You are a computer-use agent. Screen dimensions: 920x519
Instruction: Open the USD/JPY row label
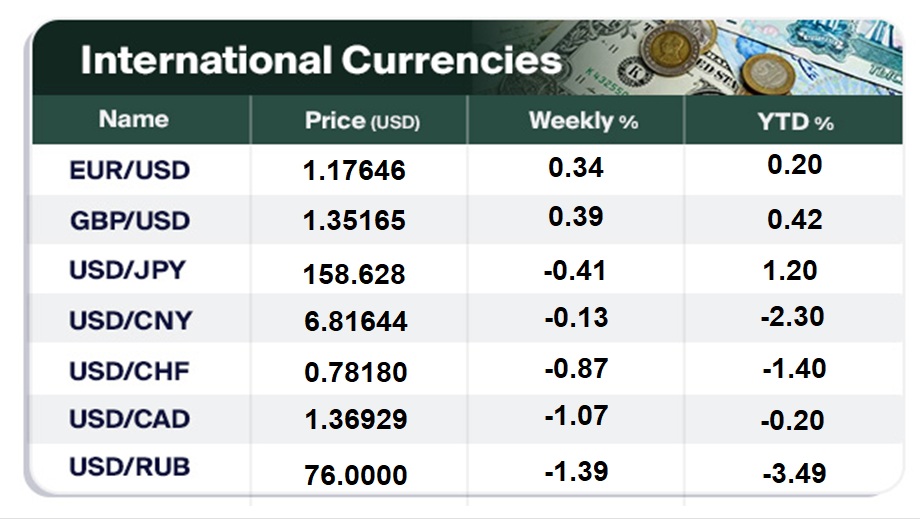tap(129, 270)
